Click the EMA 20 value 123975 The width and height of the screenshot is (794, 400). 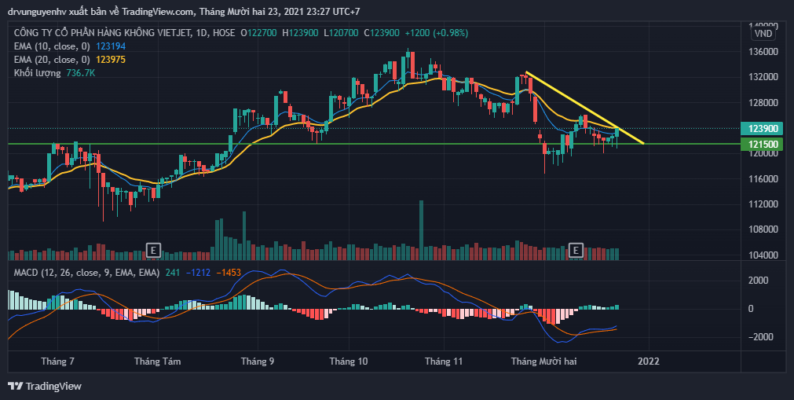(110, 60)
